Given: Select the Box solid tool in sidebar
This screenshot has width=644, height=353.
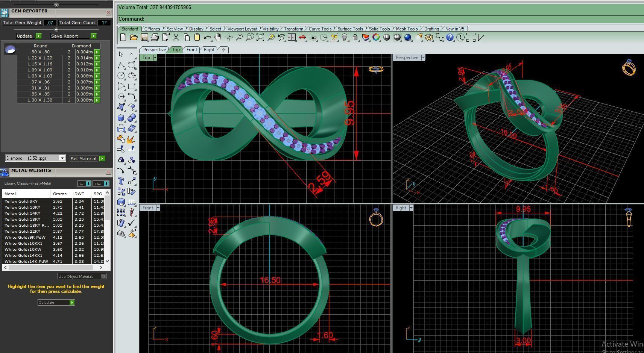Looking at the screenshot, I should 121,118.
